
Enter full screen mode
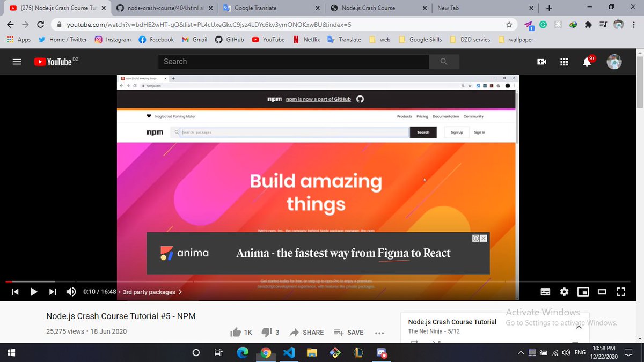click(621, 292)
